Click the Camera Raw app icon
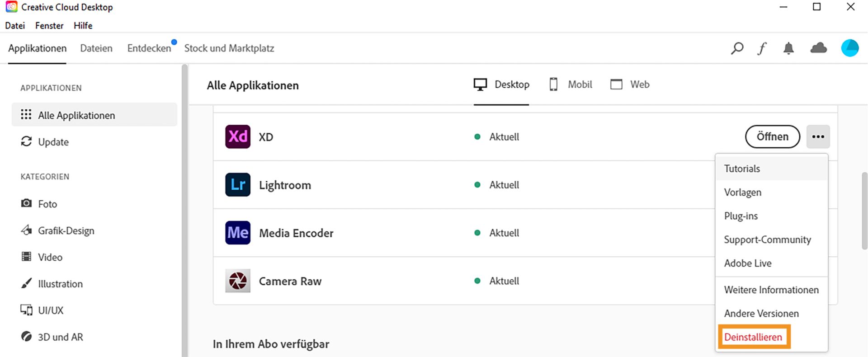 [x=238, y=281]
